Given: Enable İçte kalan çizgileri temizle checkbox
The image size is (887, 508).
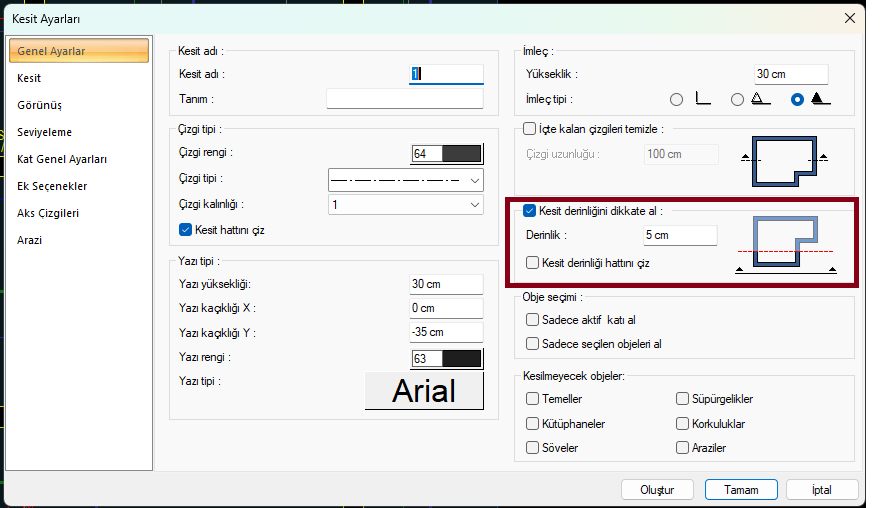Looking at the screenshot, I should pyautogui.click(x=529, y=129).
